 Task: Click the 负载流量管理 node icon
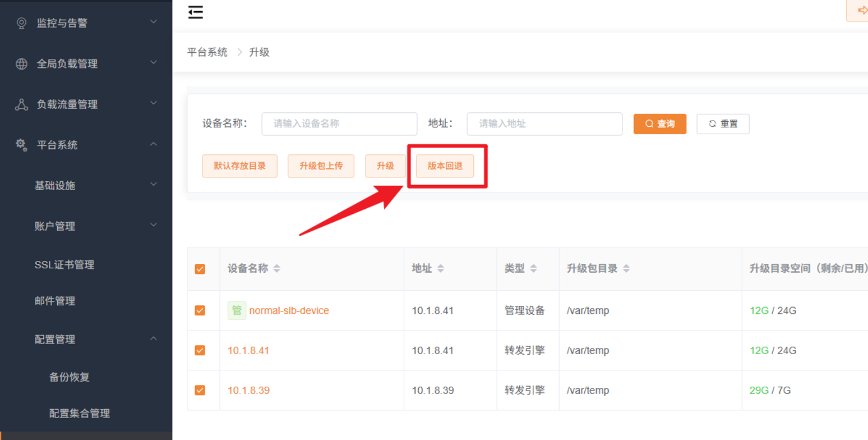tap(21, 104)
